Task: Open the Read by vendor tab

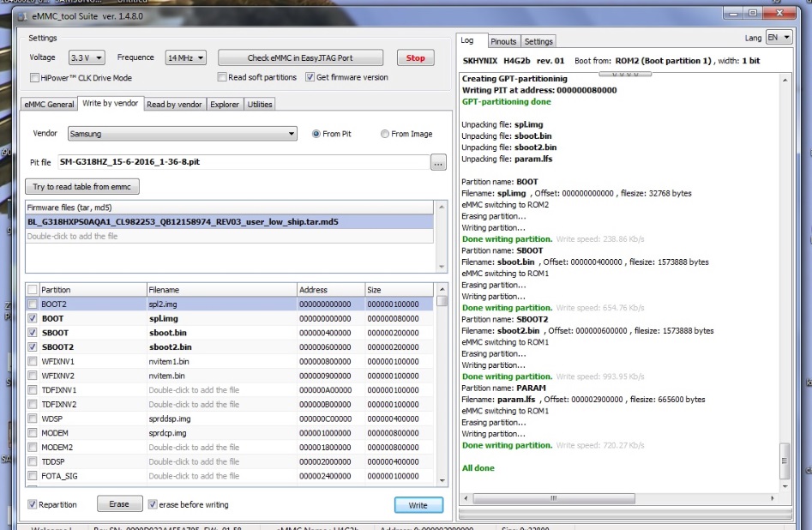Action: click(x=174, y=104)
